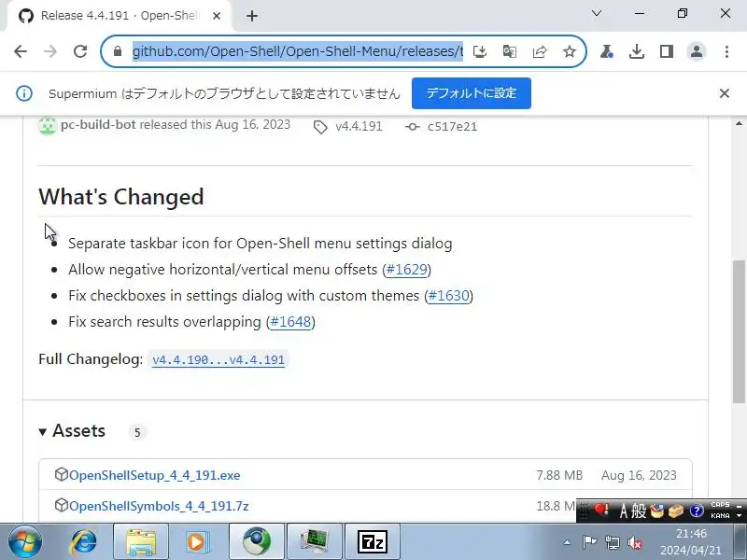747x560 pixels.
Task: Click the address bar URL field
Action: click(297, 51)
